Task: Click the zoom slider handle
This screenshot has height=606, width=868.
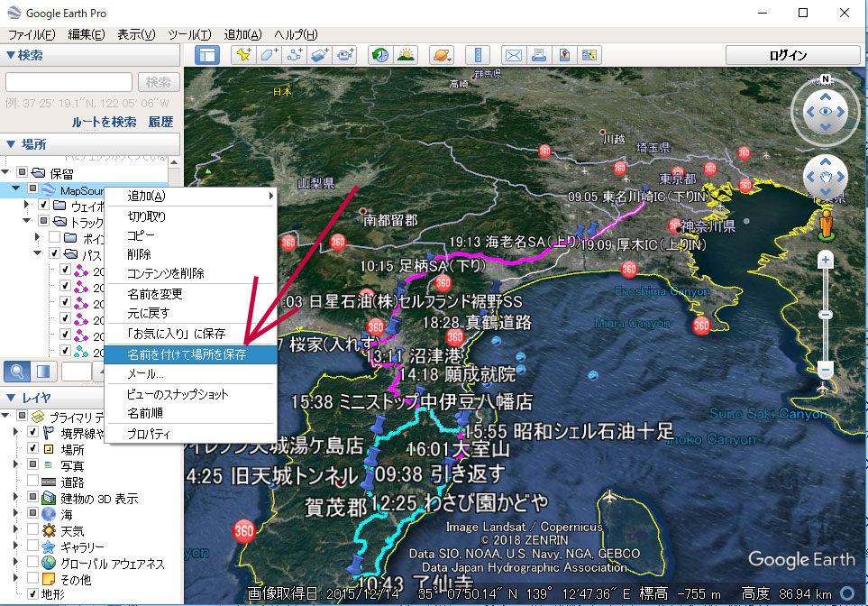Action: click(826, 314)
